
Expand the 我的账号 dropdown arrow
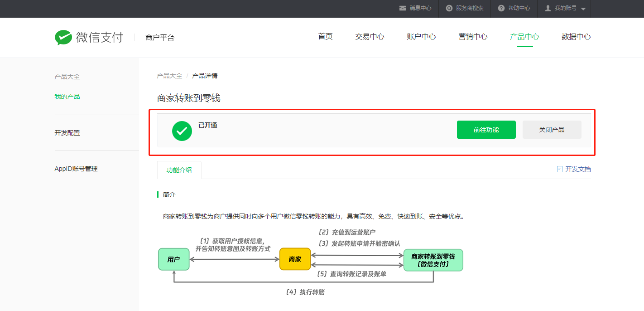click(583, 9)
